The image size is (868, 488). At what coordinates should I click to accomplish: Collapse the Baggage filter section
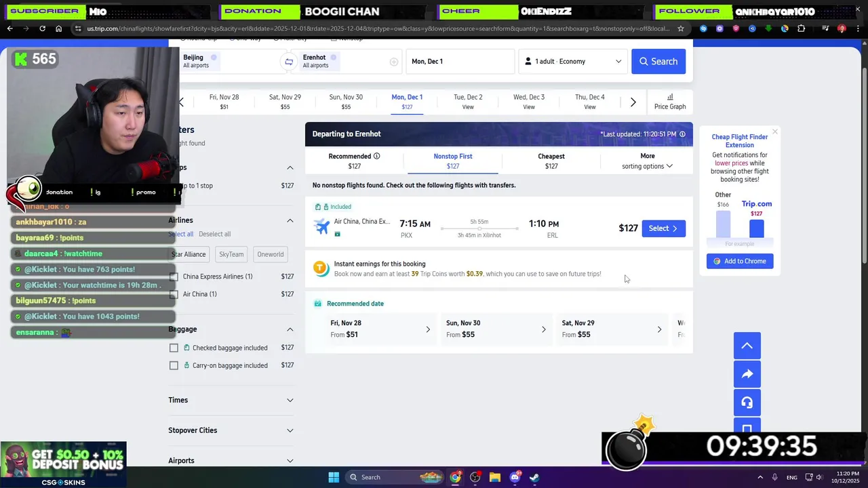tap(290, 329)
